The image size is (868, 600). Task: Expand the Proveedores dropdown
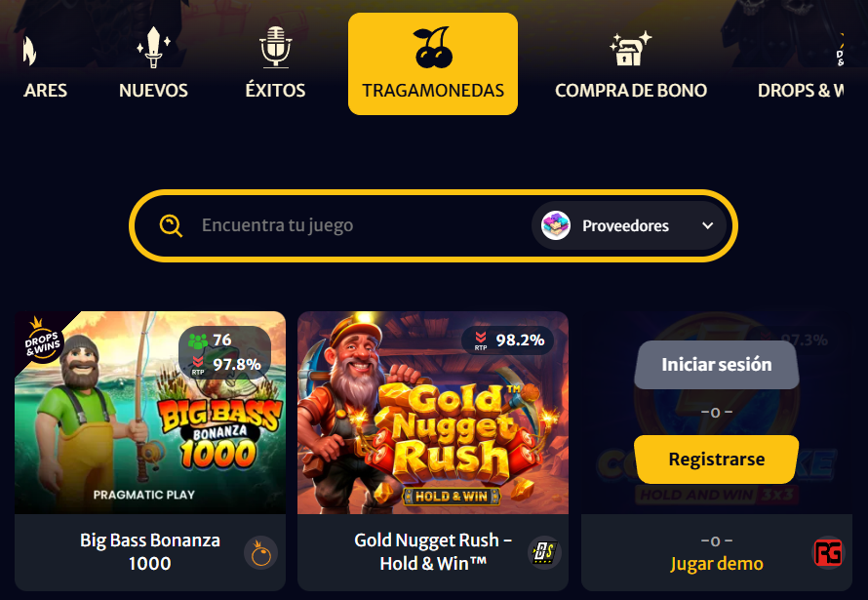tap(629, 225)
